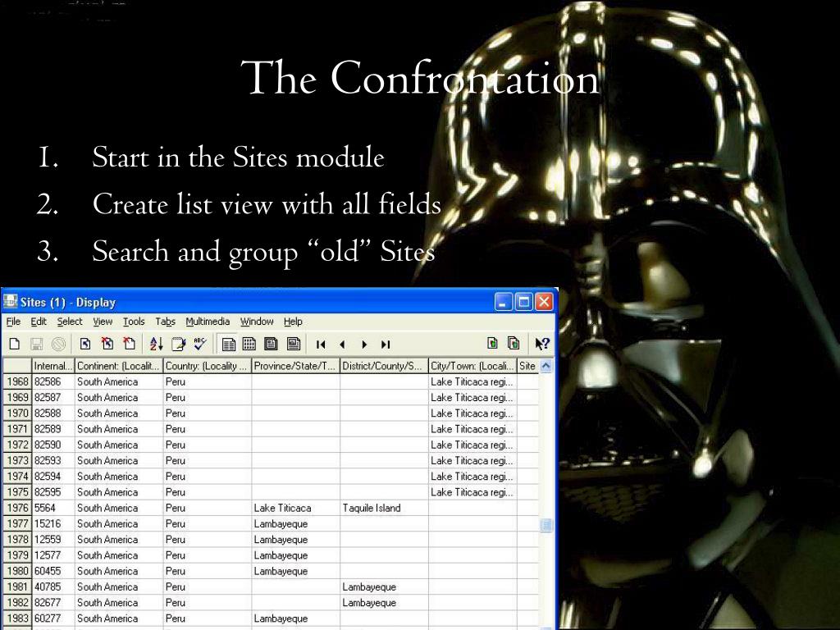Click internal number 15216 cell
The image size is (840, 630).
tap(53, 524)
